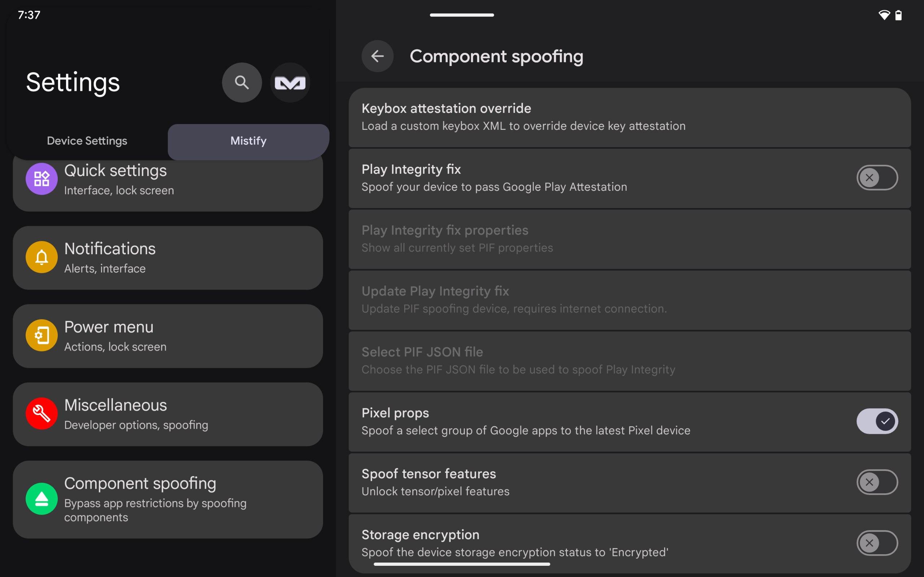
Task: Click the yellow Notifications bell icon
Action: [42, 257]
